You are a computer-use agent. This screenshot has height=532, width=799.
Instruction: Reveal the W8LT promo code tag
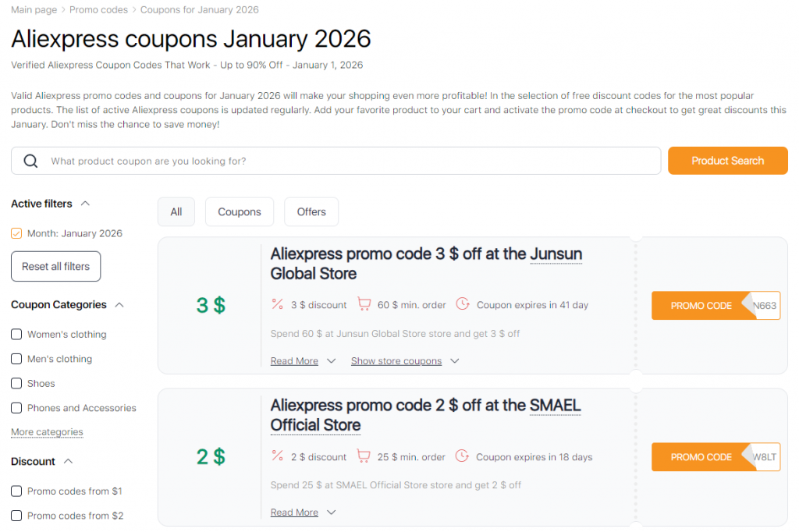click(716, 456)
